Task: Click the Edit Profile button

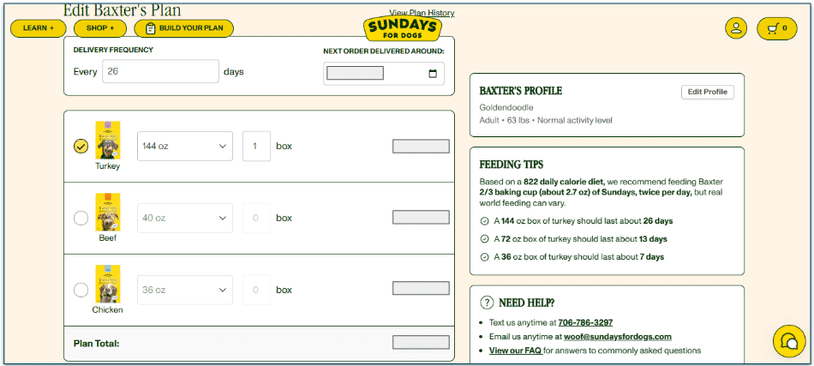Action: click(x=708, y=92)
